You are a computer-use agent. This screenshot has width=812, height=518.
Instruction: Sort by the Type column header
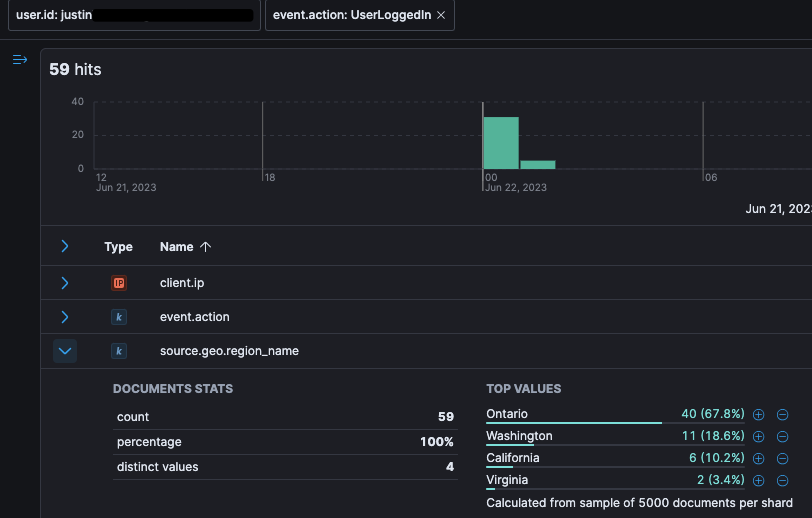118,247
